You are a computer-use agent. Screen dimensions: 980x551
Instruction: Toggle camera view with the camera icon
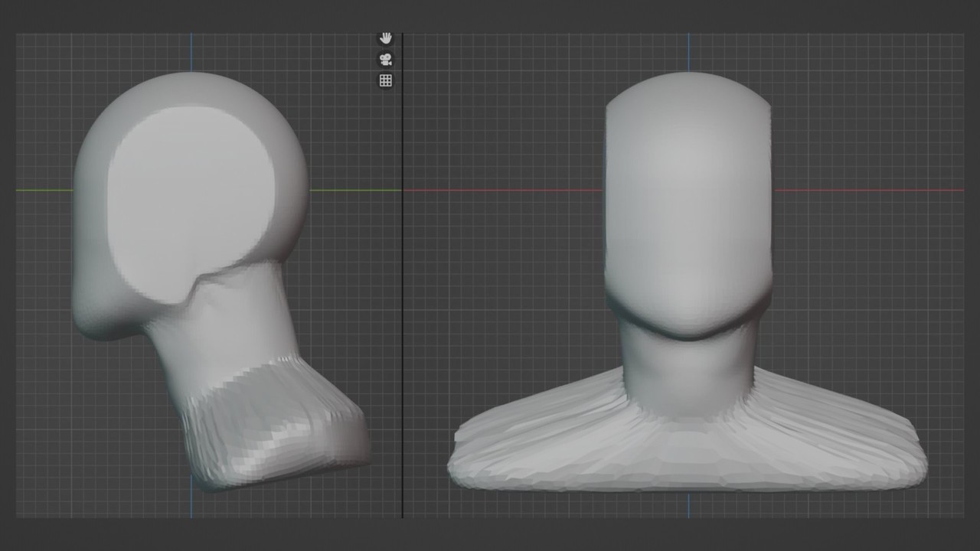(x=386, y=60)
